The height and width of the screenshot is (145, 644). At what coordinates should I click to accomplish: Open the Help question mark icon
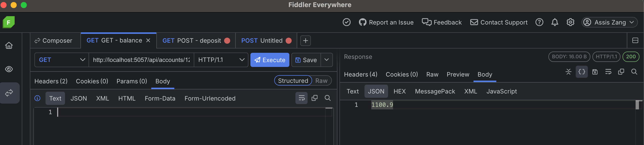539,22
